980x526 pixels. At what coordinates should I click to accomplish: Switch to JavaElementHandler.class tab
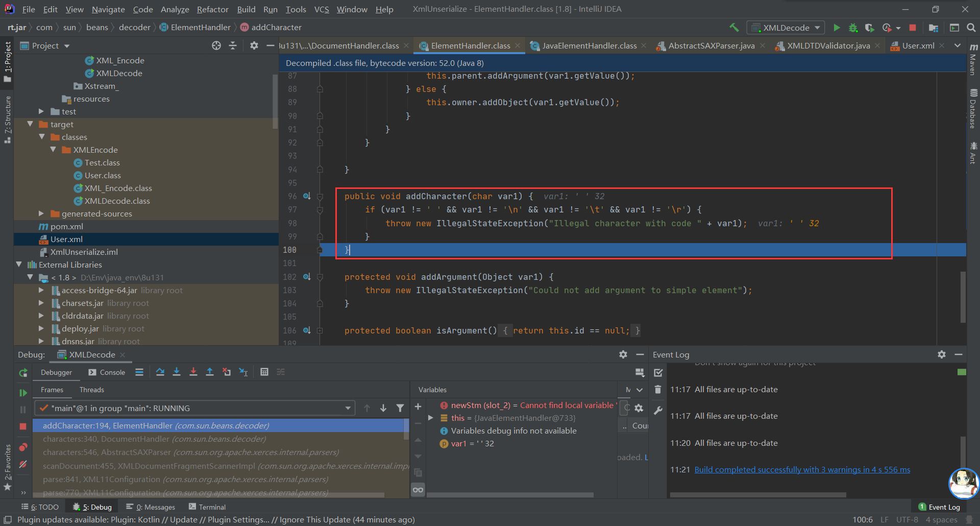click(x=589, y=46)
